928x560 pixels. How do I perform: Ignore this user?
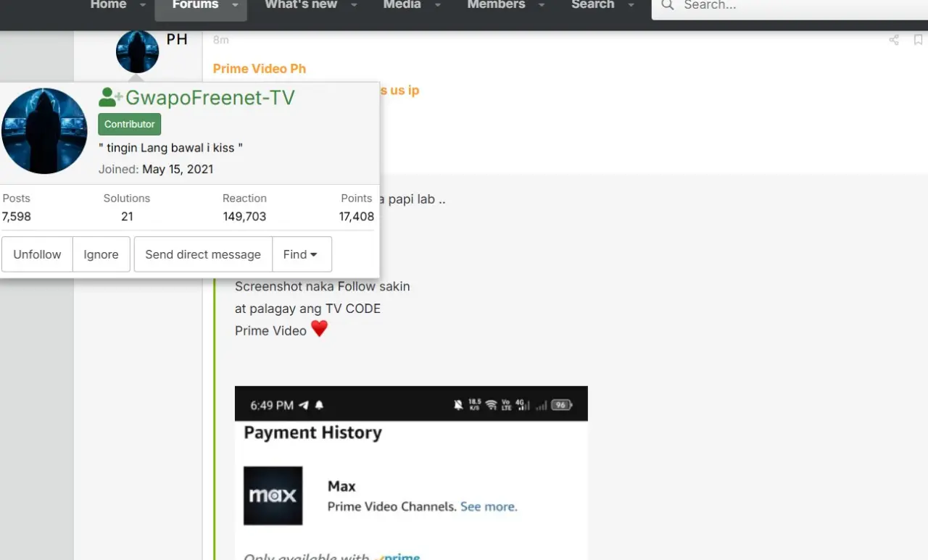click(x=101, y=254)
